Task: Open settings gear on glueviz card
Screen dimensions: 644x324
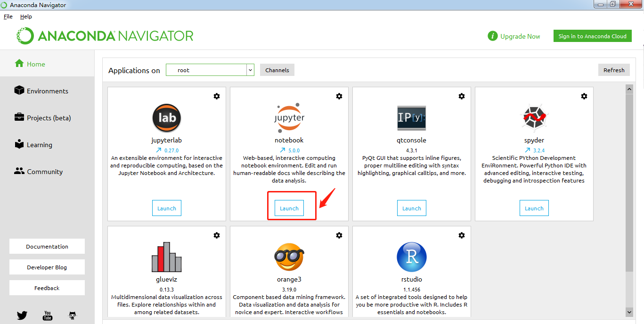Action: click(x=217, y=235)
